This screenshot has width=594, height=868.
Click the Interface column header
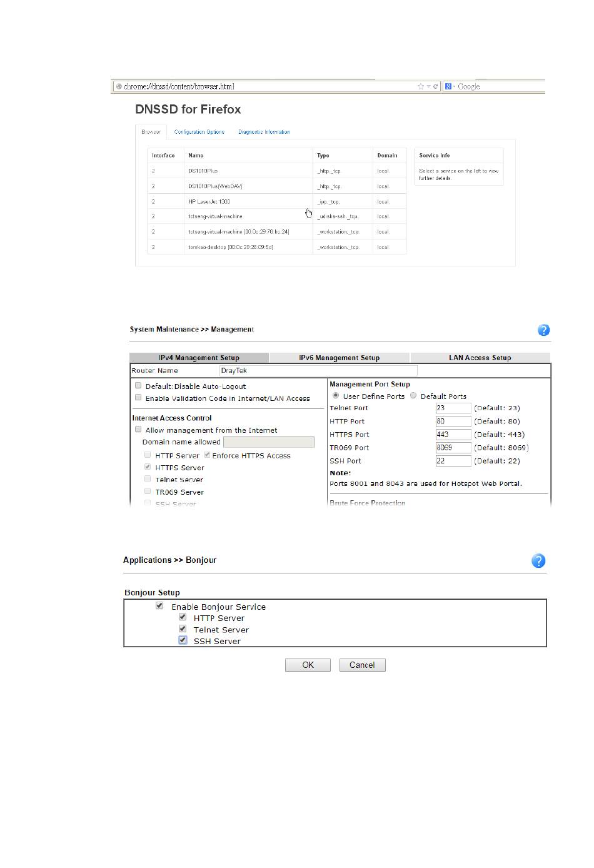(x=166, y=155)
